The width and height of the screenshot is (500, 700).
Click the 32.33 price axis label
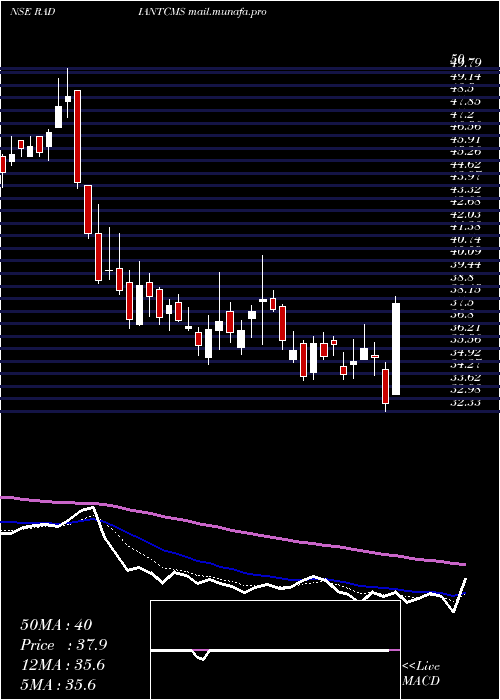pyautogui.click(x=465, y=403)
